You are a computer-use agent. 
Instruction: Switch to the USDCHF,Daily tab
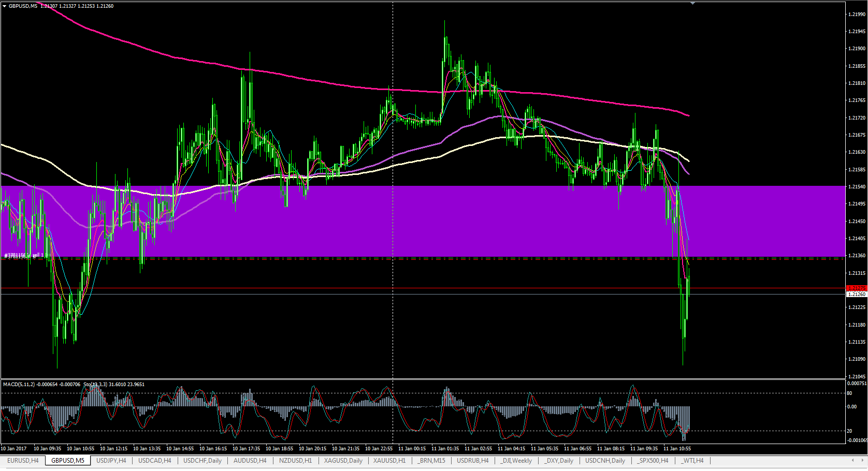pyautogui.click(x=202, y=461)
